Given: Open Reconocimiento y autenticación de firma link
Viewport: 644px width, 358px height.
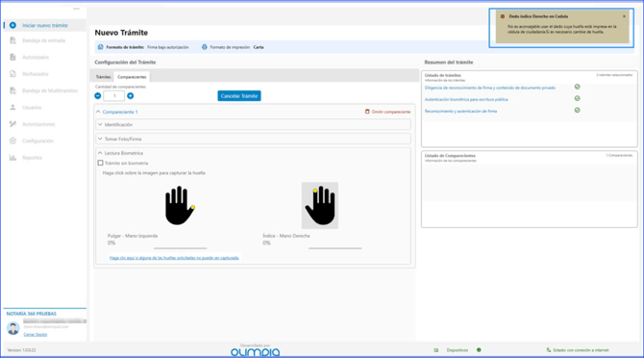Looking at the screenshot, I should pyautogui.click(x=460, y=111).
